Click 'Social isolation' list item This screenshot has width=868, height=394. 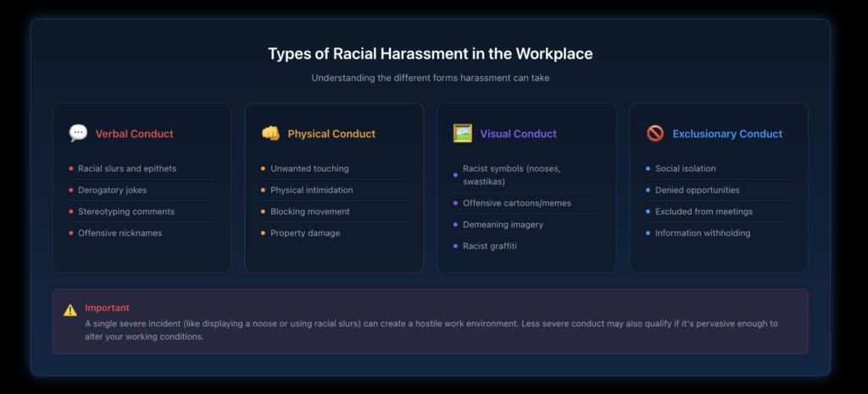coord(719,169)
